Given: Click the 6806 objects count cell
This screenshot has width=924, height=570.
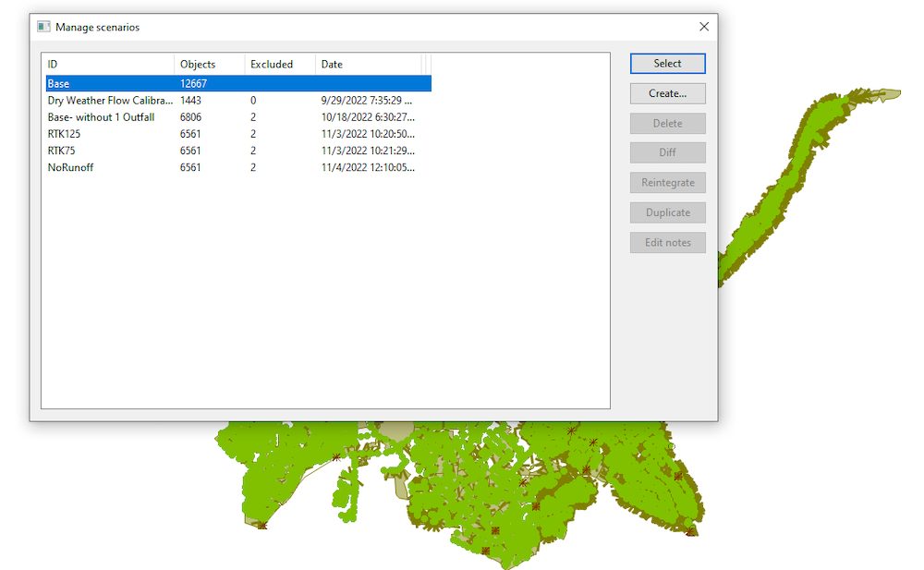Looking at the screenshot, I should 190,117.
